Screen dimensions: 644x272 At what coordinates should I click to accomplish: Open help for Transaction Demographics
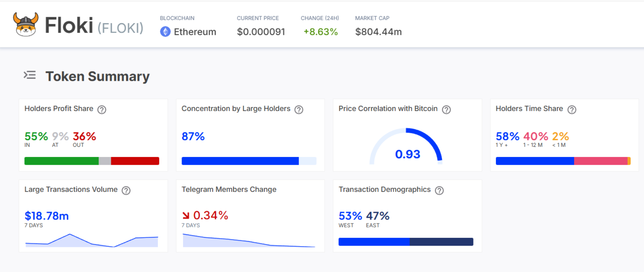point(439,190)
